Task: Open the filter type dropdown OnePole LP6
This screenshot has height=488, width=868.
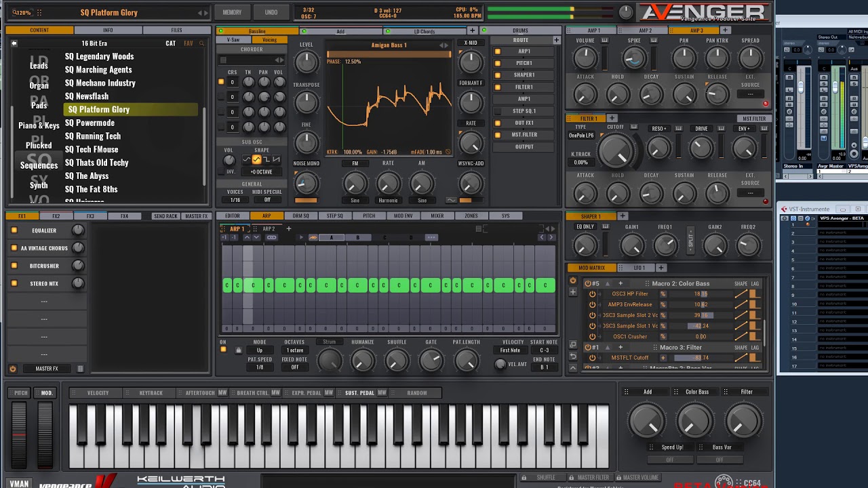Action: pos(581,136)
